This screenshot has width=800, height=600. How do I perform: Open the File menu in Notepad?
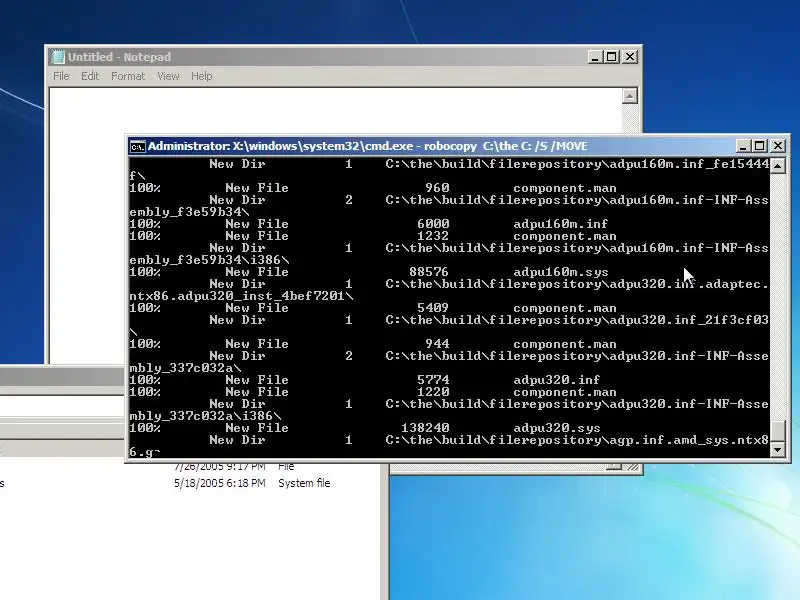click(61, 76)
